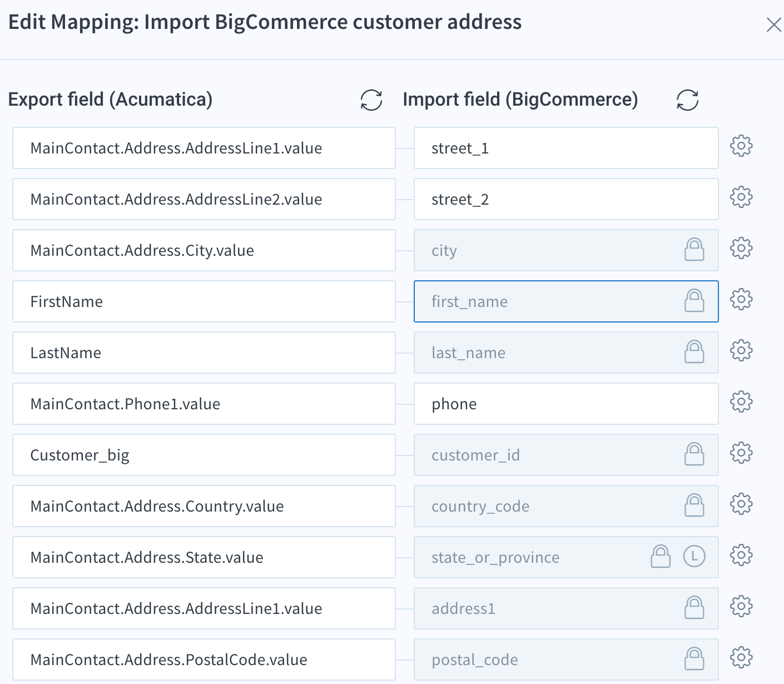784x684 pixels.
Task: Select the Country.value export field
Action: click(x=204, y=506)
